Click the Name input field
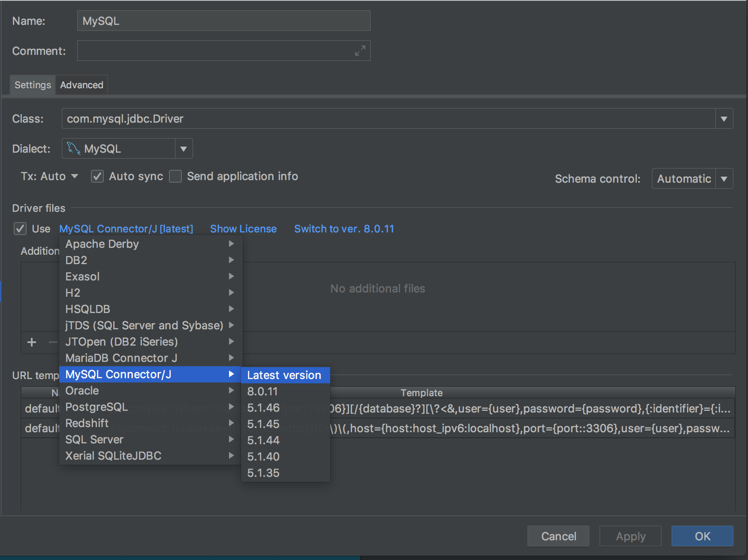This screenshot has height=560, width=748. [224, 21]
